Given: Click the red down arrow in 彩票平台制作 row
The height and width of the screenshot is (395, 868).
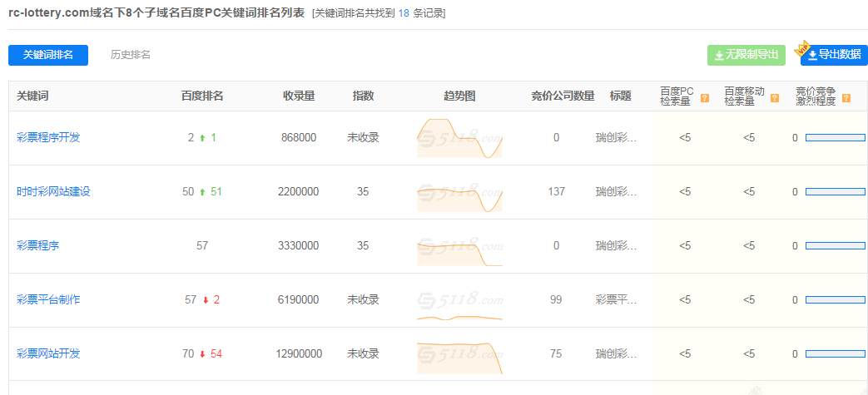Looking at the screenshot, I should tap(206, 300).
